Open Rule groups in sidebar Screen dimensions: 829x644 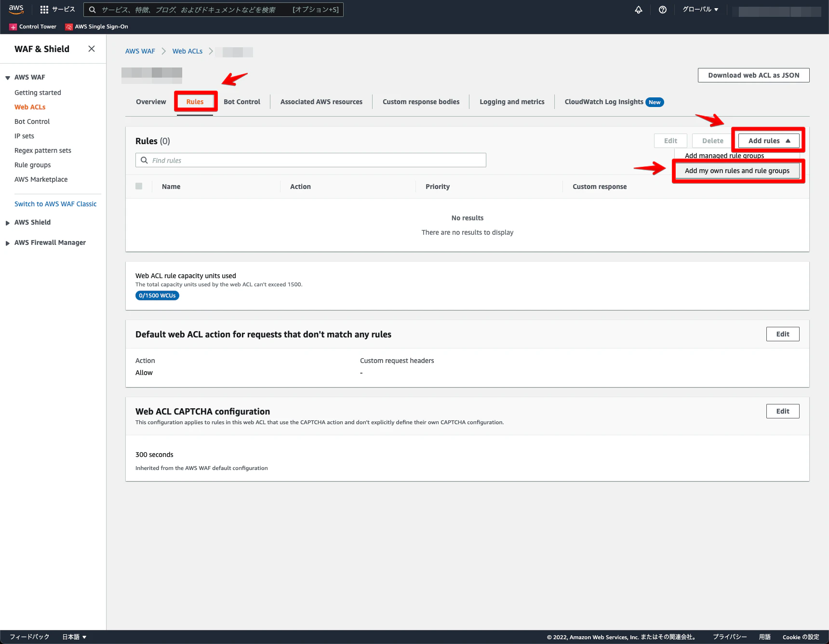(x=32, y=165)
